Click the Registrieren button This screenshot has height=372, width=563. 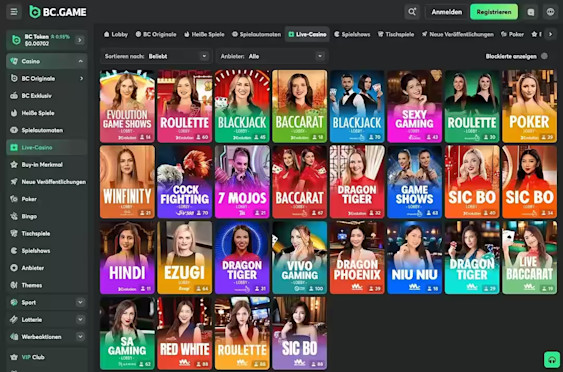494,12
